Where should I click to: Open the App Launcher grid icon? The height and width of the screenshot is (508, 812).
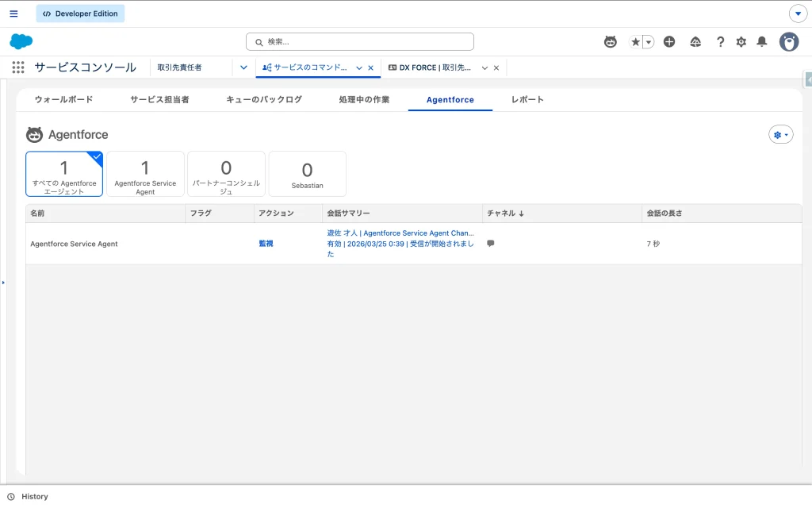pyautogui.click(x=17, y=67)
